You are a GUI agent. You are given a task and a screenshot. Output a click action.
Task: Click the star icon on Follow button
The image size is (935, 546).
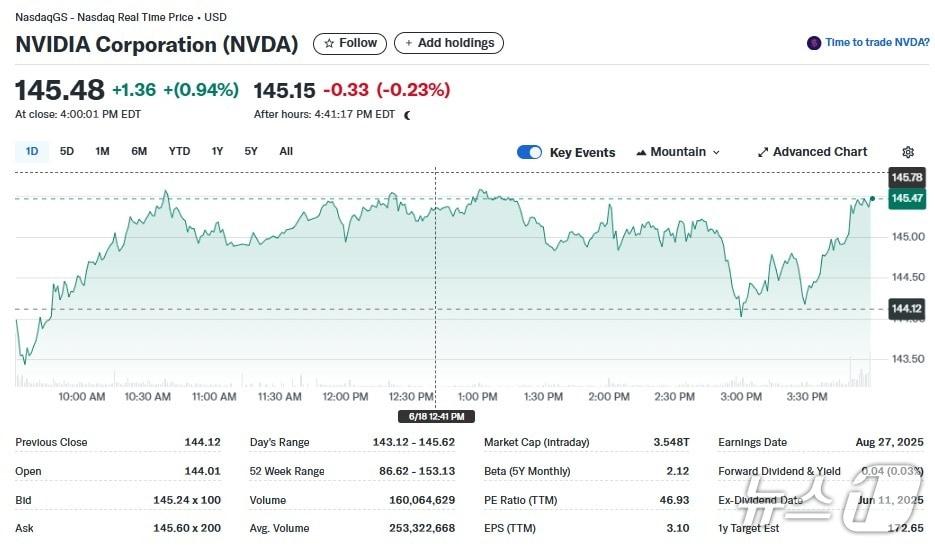329,43
